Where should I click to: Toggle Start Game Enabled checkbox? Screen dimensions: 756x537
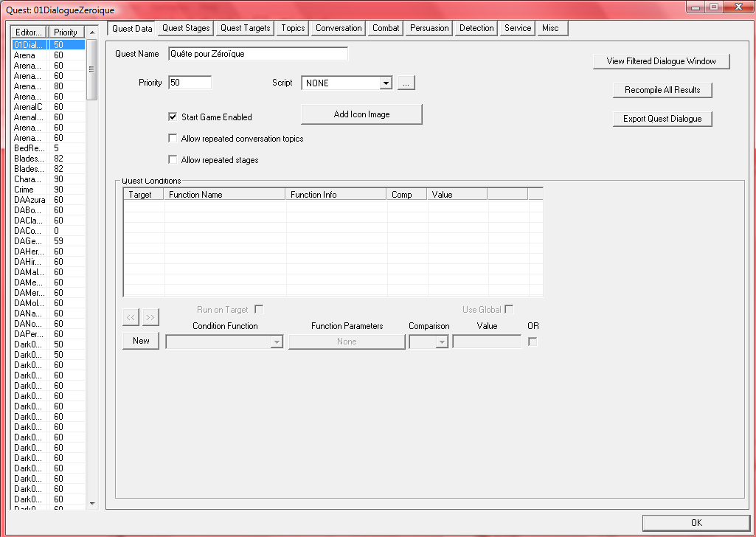click(173, 117)
